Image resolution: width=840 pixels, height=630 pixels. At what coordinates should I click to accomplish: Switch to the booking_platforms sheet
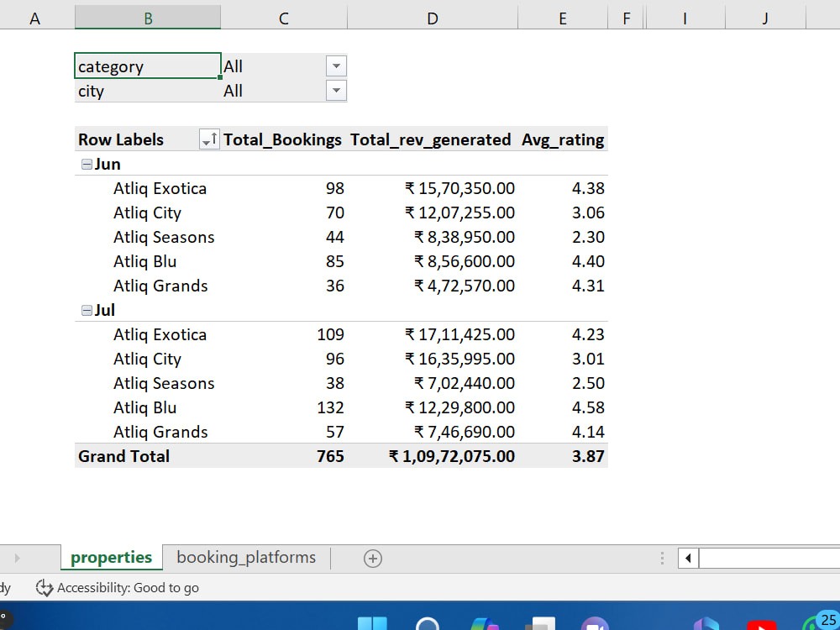(x=245, y=557)
